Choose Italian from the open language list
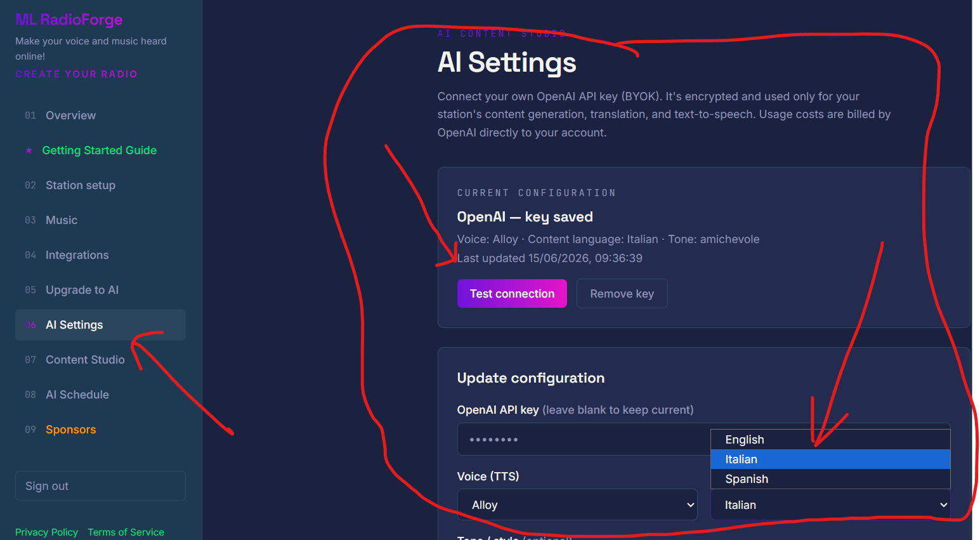The image size is (980, 540). [830, 459]
